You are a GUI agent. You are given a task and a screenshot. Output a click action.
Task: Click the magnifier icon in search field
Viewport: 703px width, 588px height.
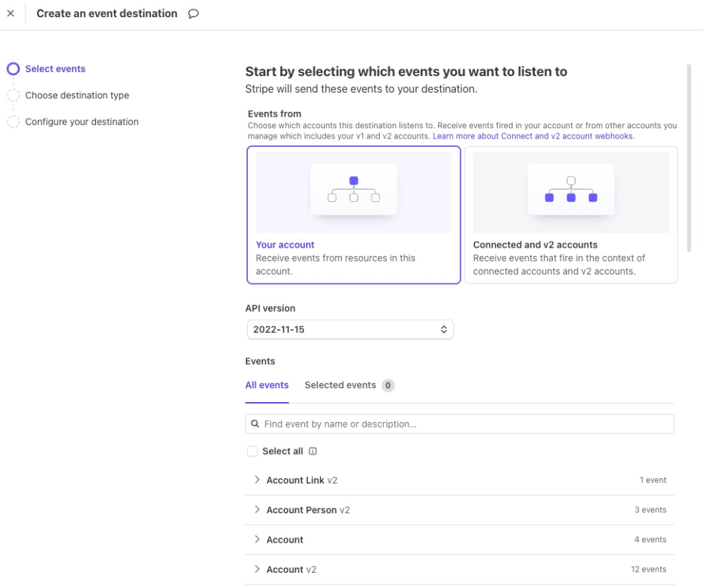[x=255, y=424]
